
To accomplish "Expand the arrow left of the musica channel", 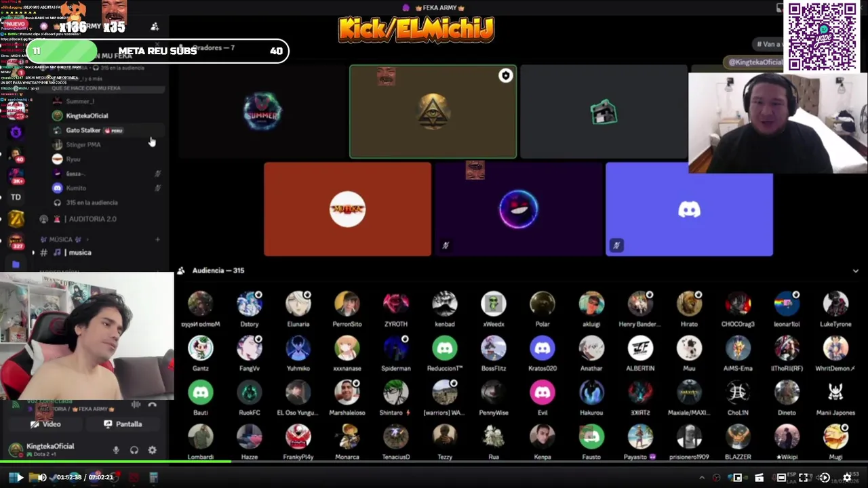I will 33,253.
